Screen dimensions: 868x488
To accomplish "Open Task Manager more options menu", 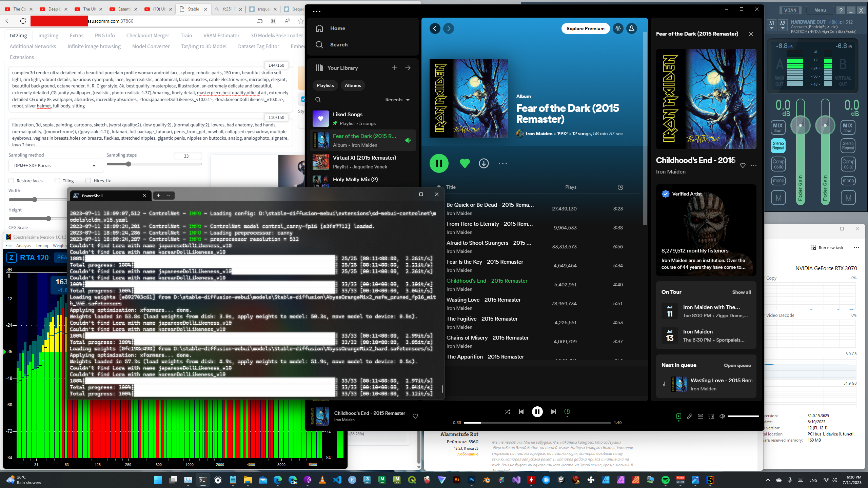I will tap(856, 248).
